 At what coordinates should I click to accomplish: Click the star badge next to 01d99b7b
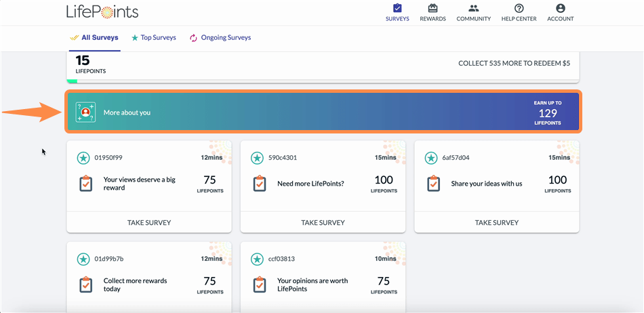(x=83, y=259)
